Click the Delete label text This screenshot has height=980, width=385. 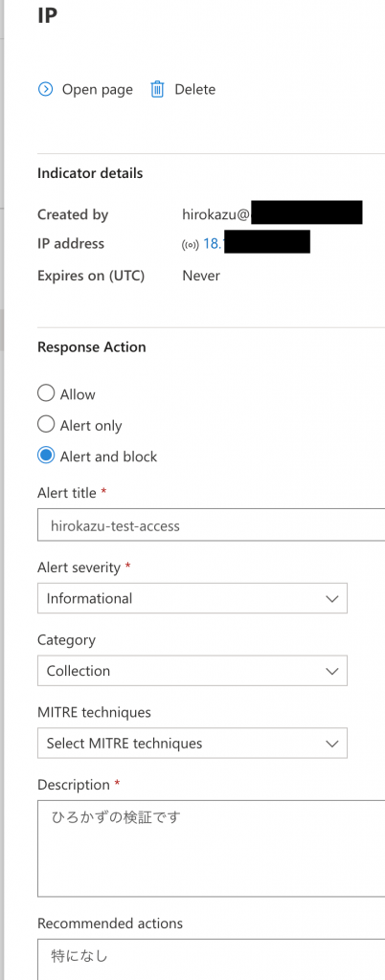click(x=195, y=89)
